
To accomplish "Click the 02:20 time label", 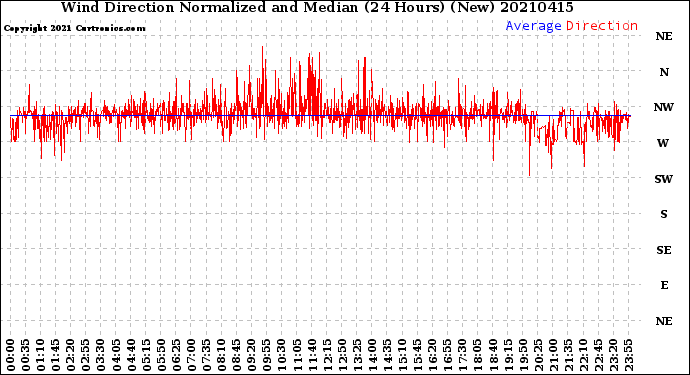I will click(x=71, y=355).
